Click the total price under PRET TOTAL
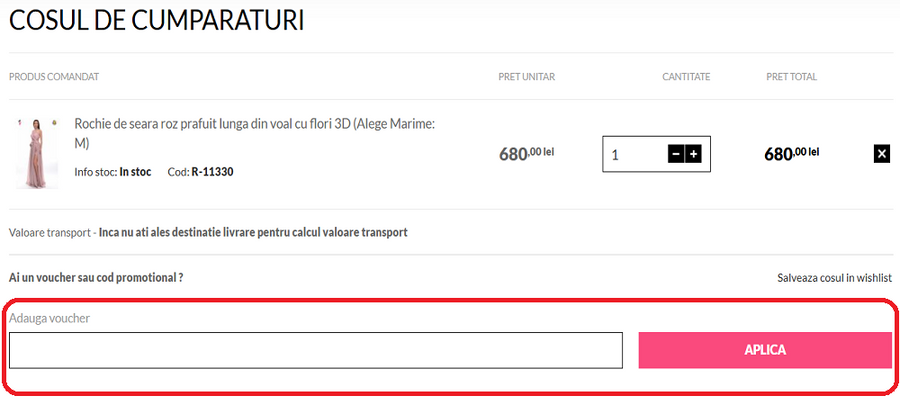This screenshot has height=405, width=900. pyautogui.click(x=791, y=154)
